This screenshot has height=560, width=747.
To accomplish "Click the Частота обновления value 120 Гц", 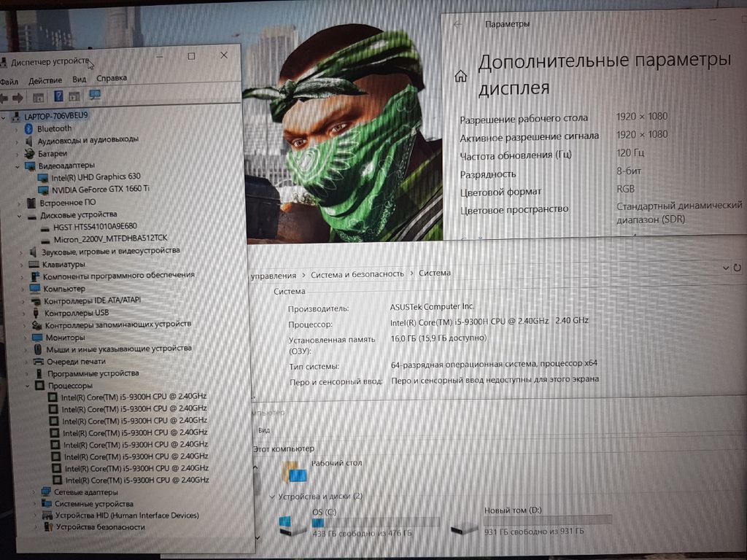I will [630, 153].
